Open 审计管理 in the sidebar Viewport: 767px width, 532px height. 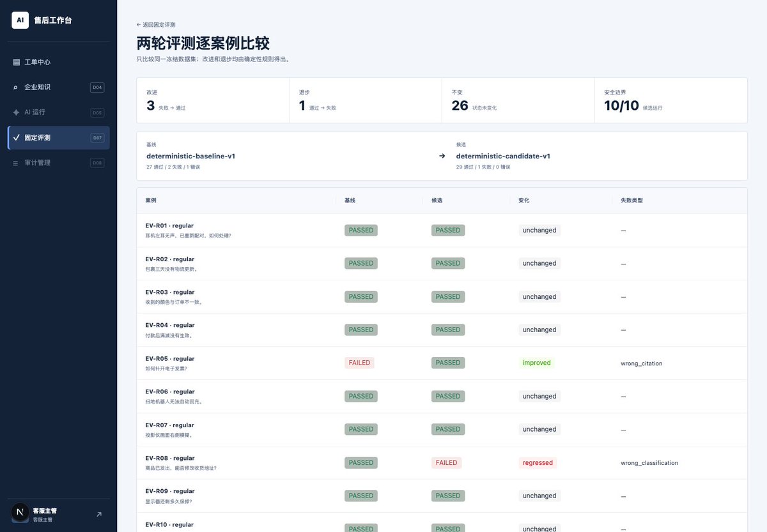(59, 163)
